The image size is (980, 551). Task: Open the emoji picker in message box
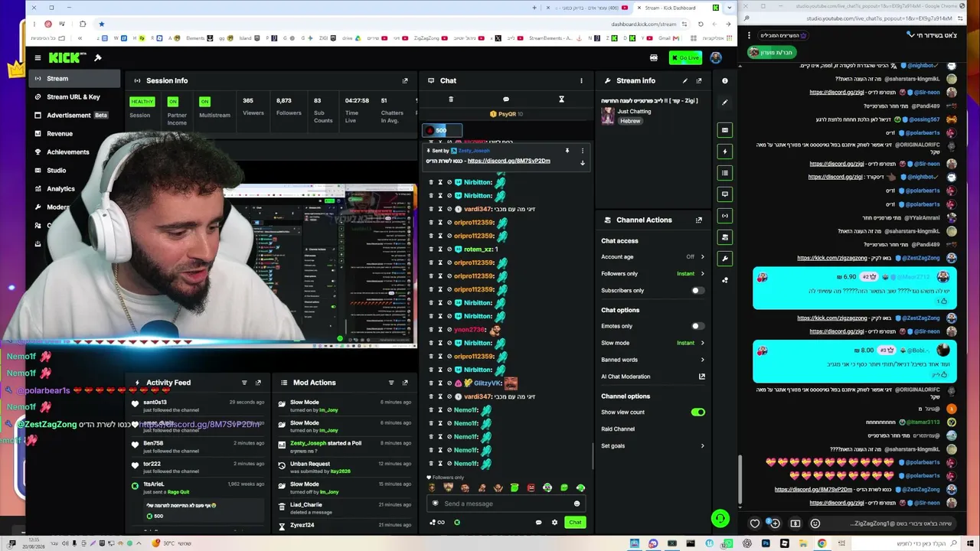(577, 504)
